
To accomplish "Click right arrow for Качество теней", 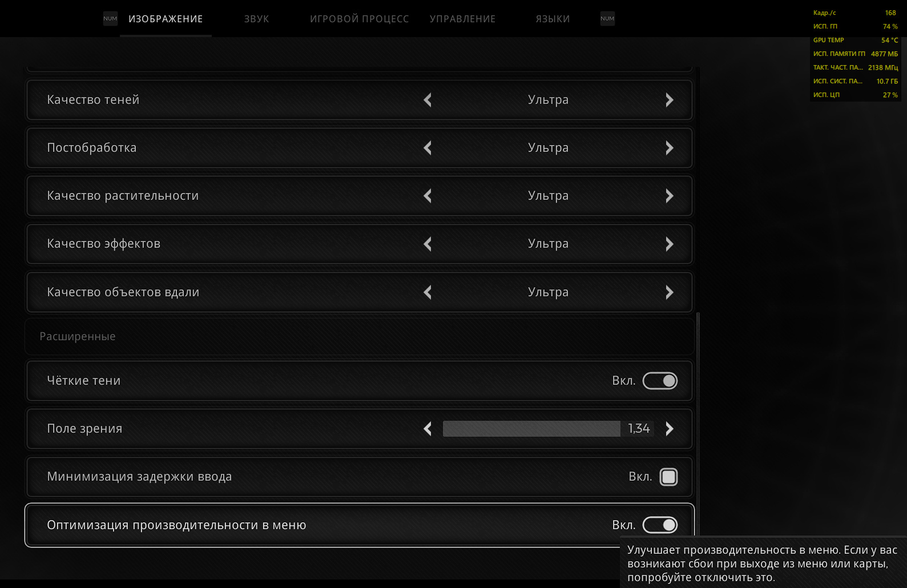I will [669, 100].
